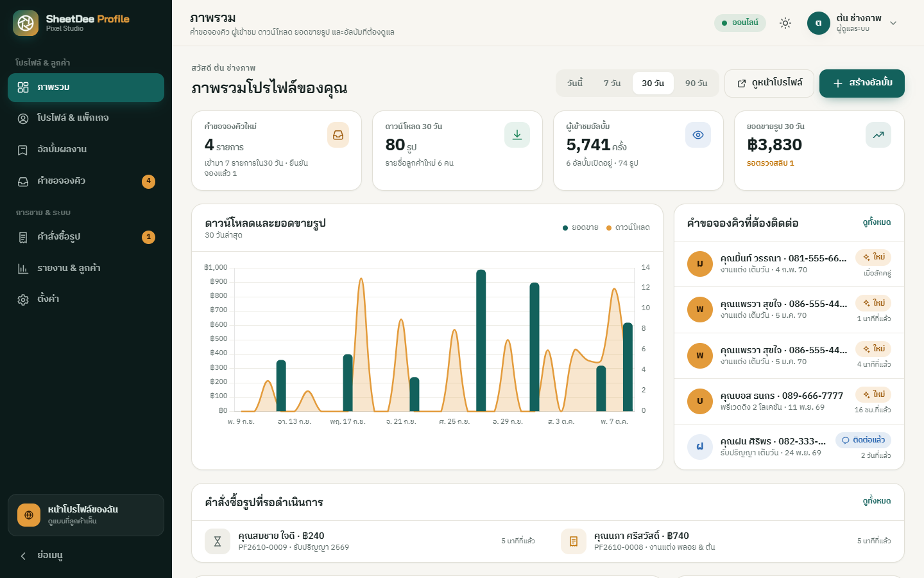This screenshot has width=924, height=578.
Task: Click hourglass icon on PF2610-0009 order
Action: click(218, 541)
